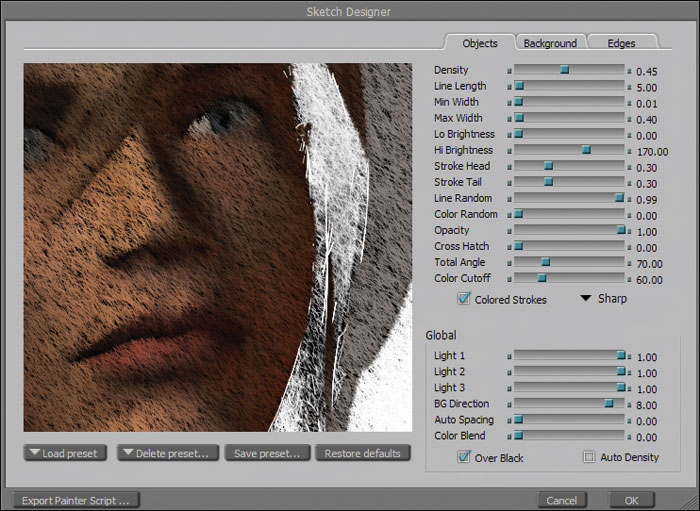Viewport: 700px width, 511px height.
Task: Open the Edges tab
Action: tap(624, 43)
